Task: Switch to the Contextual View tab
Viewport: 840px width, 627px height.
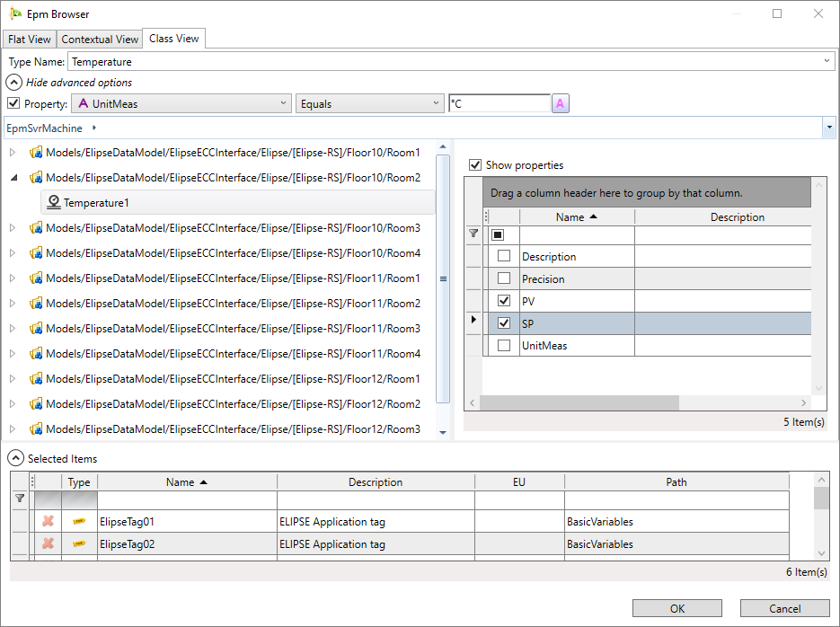Action: click(100, 40)
